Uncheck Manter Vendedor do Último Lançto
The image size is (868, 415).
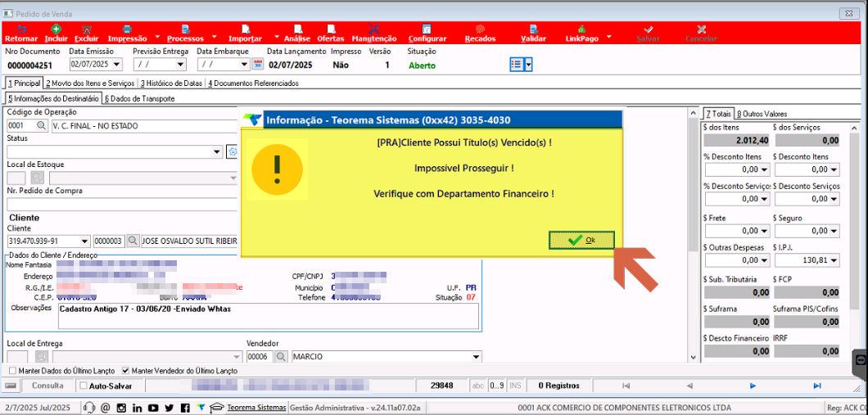click(x=125, y=371)
